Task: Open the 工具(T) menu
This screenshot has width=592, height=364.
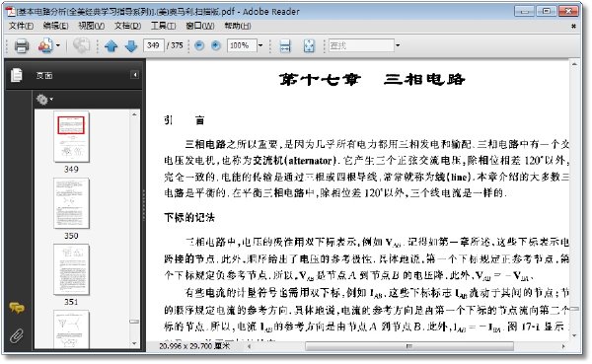Action: [164, 26]
